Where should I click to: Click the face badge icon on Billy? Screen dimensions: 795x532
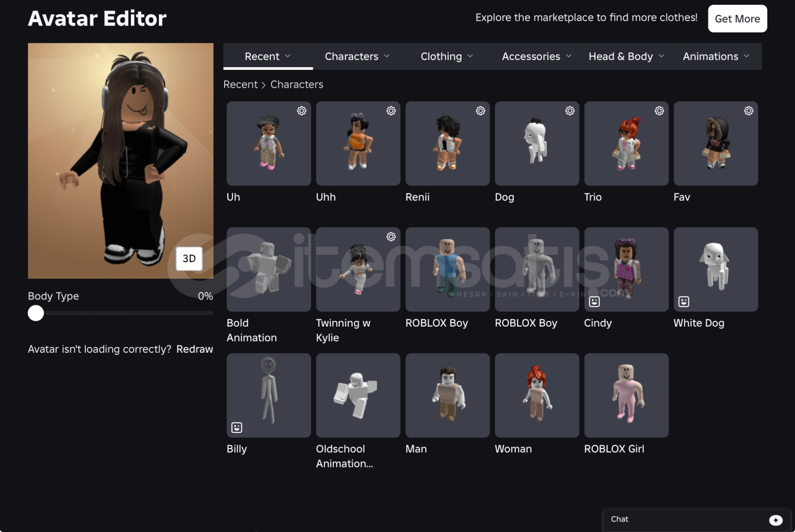click(237, 428)
